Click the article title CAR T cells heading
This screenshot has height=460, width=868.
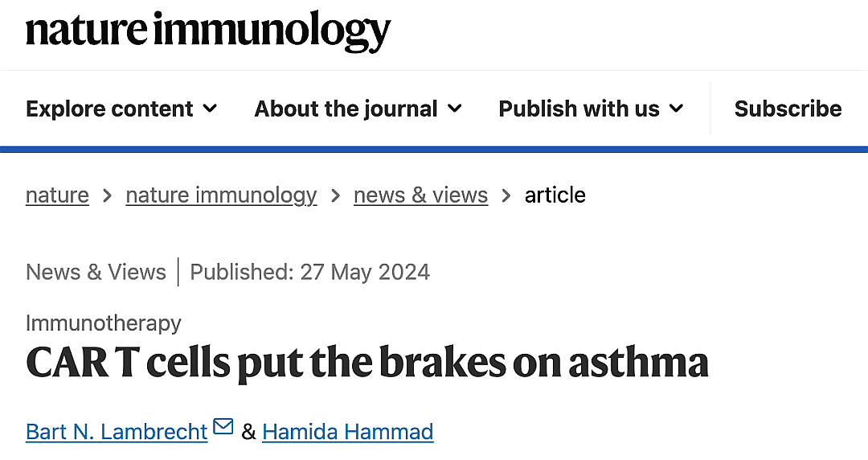coord(367,363)
